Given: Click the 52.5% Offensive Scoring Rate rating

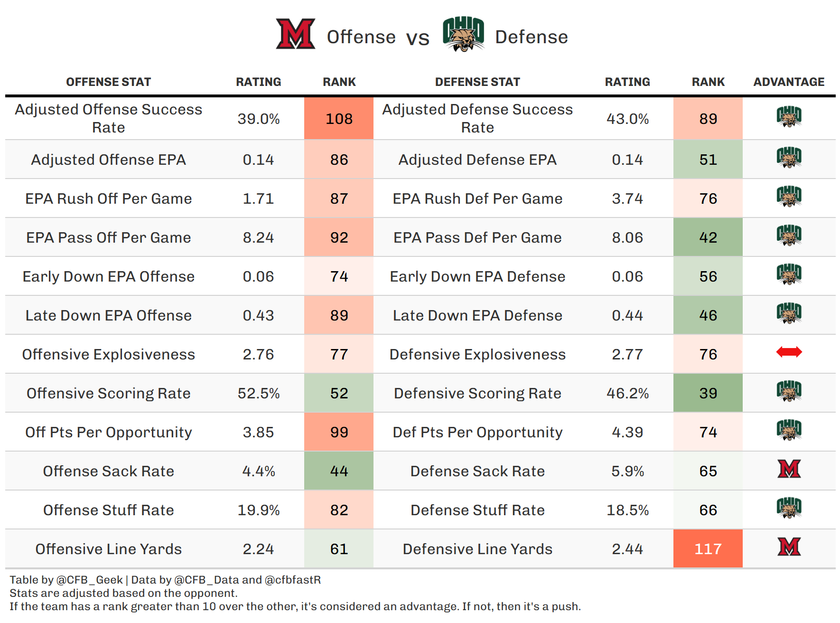Looking at the screenshot, I should (x=259, y=394).
